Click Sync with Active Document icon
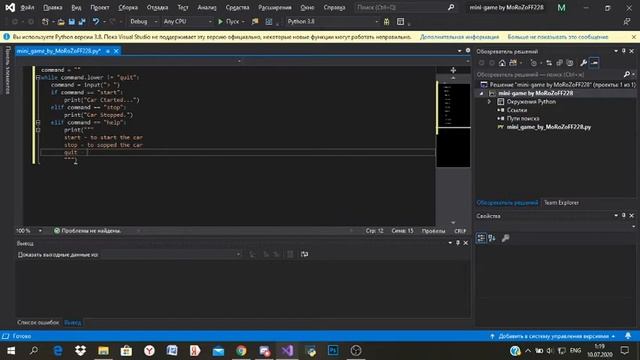This screenshot has width=640, height=360. tap(549, 63)
